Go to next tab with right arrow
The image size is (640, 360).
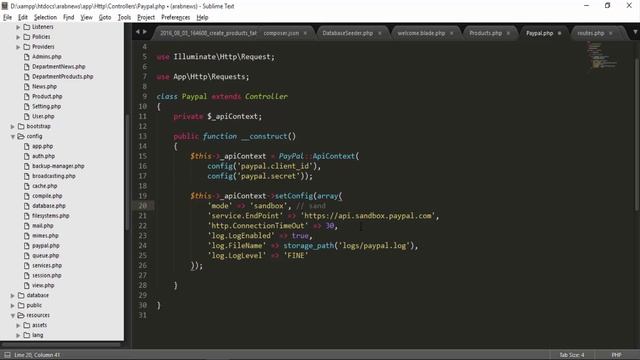(x=145, y=32)
